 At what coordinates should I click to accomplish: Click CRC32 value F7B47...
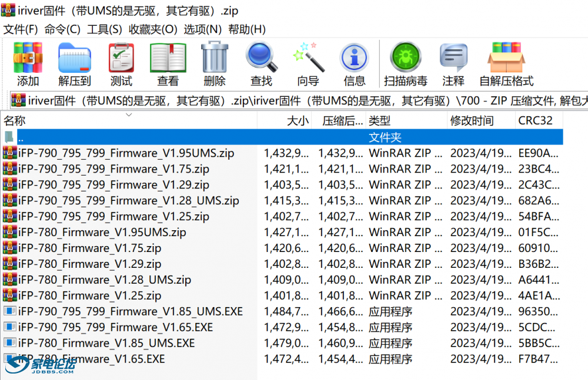(x=538, y=359)
